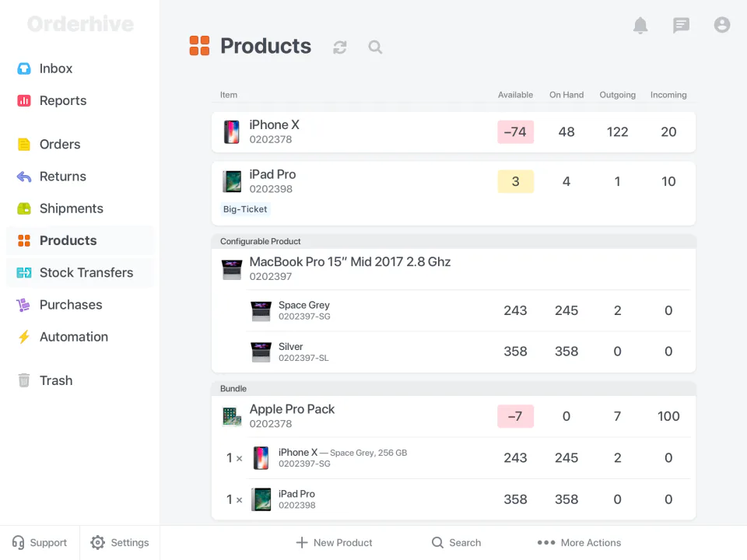Open messages with the chat bubble icon
747x560 pixels.
681,25
